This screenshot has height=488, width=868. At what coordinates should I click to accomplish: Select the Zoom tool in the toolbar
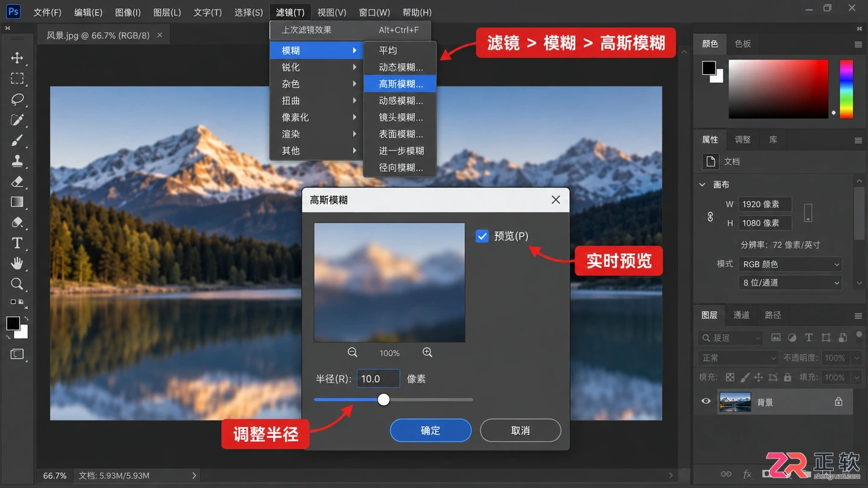17,284
